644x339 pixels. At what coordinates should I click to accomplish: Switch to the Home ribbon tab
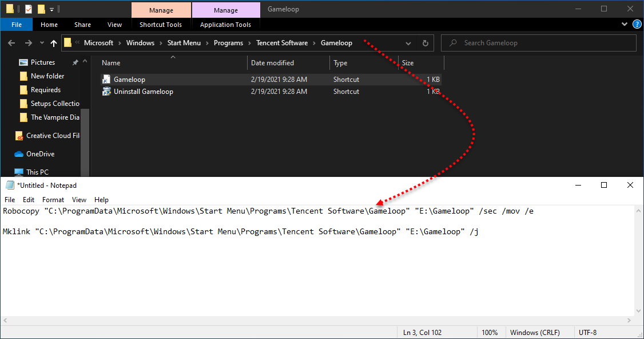pyautogui.click(x=49, y=25)
